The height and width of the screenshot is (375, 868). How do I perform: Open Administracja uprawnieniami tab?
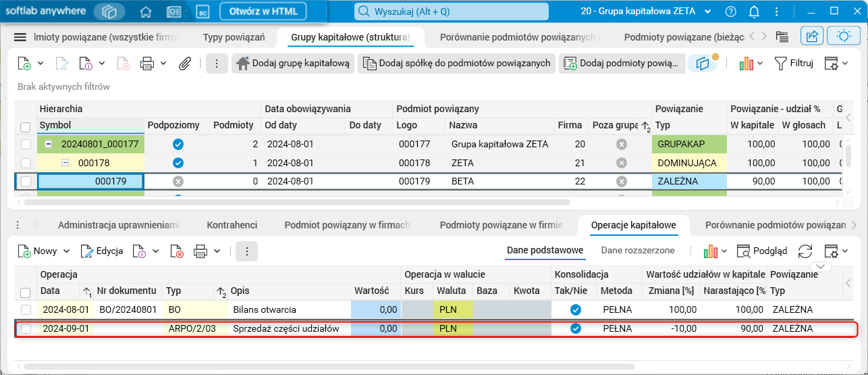point(119,225)
